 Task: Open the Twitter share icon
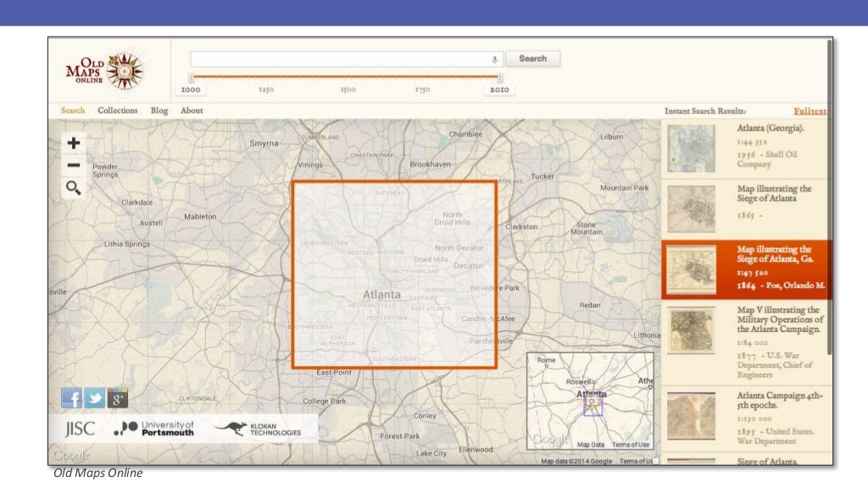tap(95, 398)
